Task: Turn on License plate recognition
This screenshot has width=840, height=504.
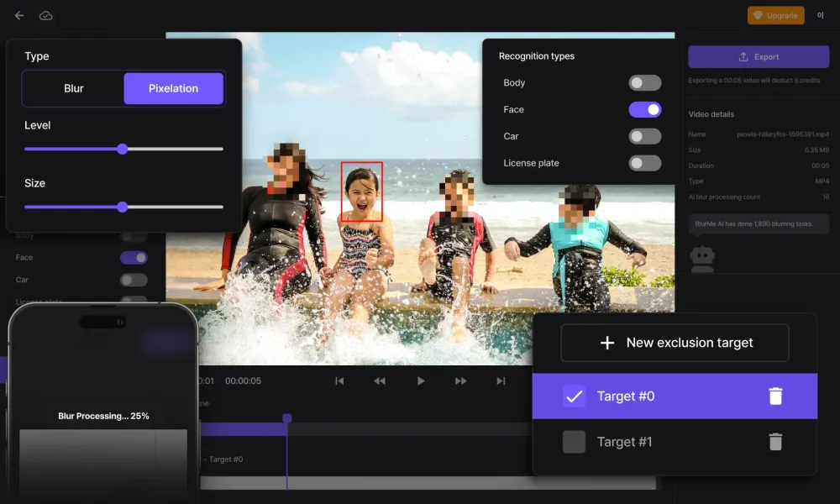Action: tap(645, 163)
